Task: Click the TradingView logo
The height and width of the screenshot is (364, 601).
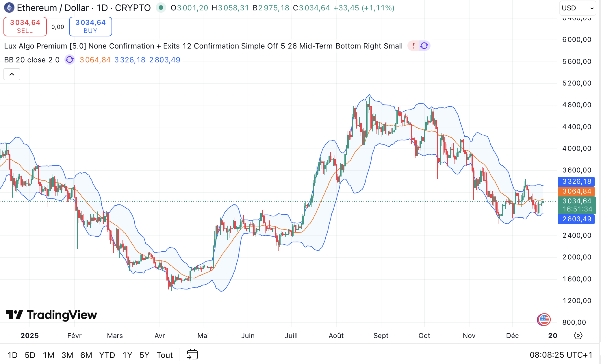Action: click(x=51, y=315)
